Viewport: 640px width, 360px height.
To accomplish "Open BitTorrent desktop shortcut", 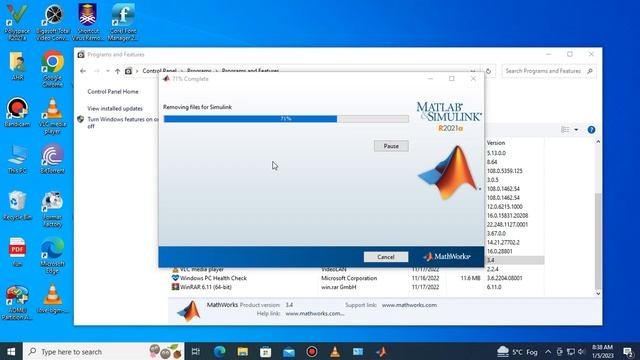I will pyautogui.click(x=53, y=159).
